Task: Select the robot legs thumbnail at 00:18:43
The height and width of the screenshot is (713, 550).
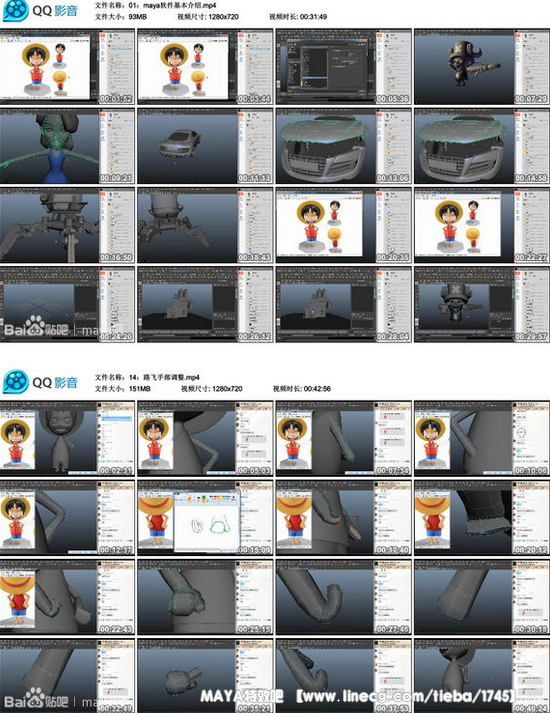Action: pyautogui.click(x=205, y=225)
